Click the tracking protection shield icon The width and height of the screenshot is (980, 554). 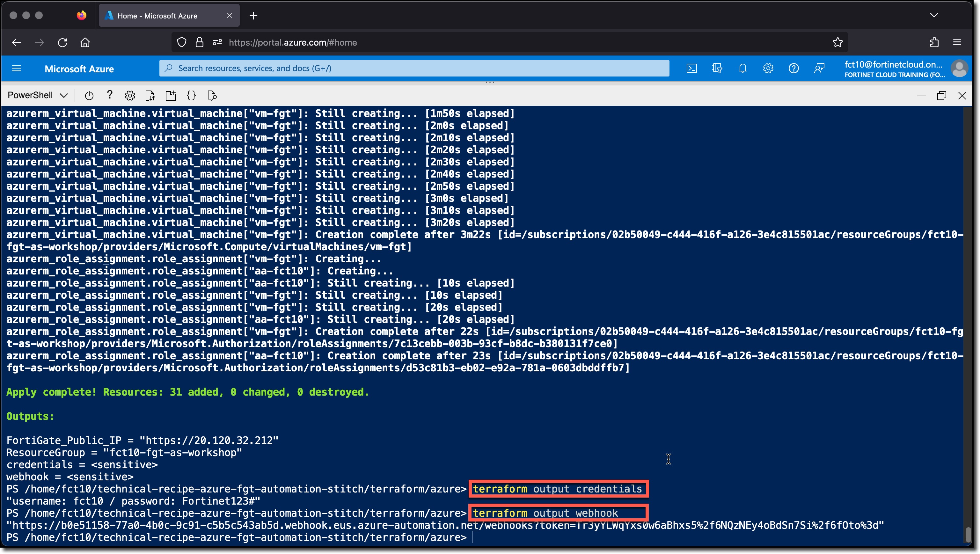(182, 42)
